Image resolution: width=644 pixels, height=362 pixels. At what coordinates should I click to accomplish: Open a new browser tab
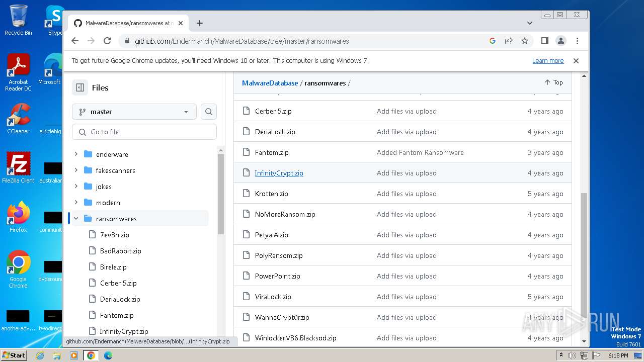click(200, 23)
